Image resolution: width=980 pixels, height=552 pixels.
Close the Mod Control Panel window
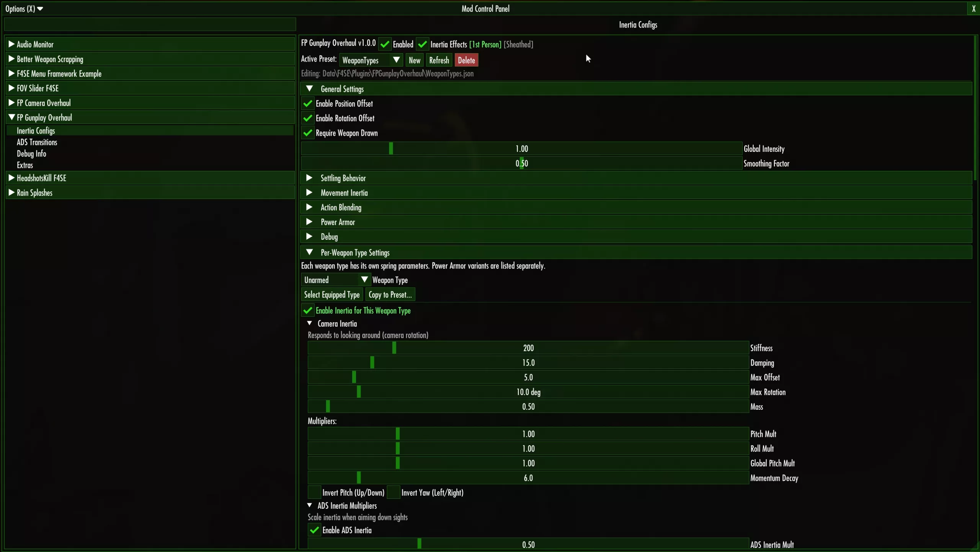tap(973, 8)
